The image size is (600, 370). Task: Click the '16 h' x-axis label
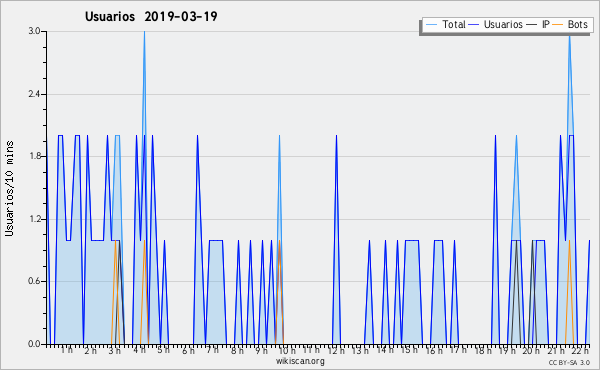(434, 351)
